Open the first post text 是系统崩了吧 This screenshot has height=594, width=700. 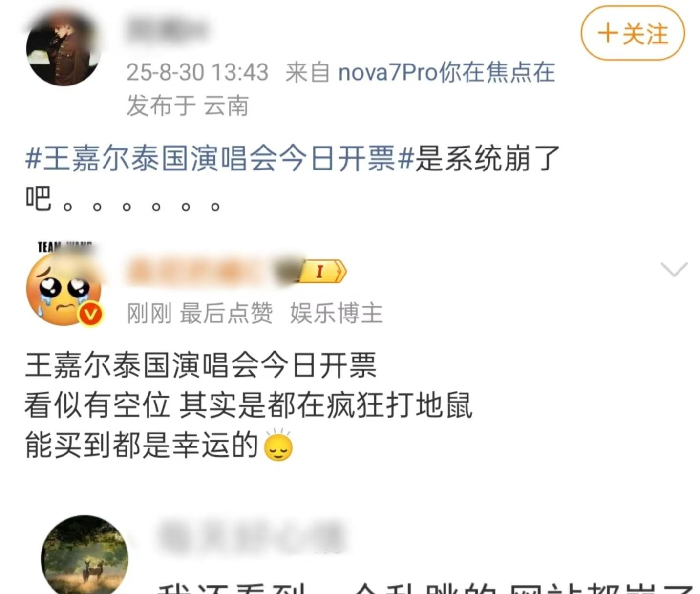point(293,178)
